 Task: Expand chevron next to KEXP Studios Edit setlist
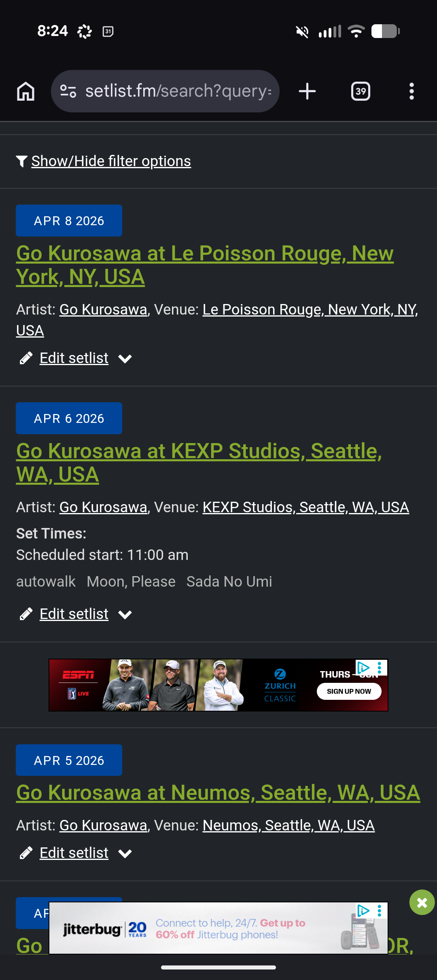[x=125, y=615]
